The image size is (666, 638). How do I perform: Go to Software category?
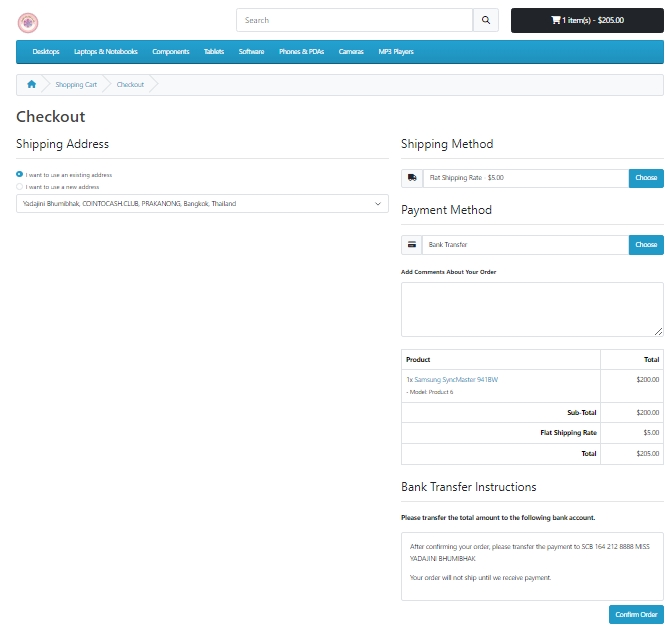(x=251, y=51)
